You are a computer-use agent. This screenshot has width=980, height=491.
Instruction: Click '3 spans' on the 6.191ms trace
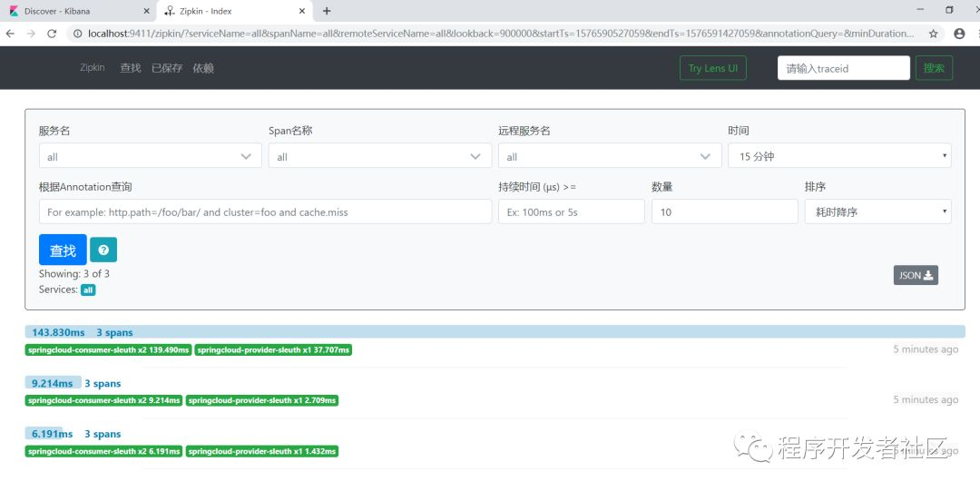click(103, 434)
